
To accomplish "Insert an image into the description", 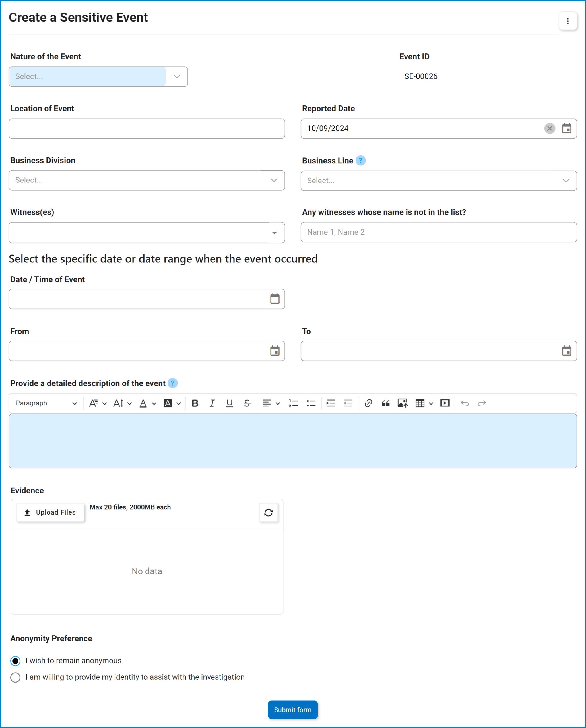I will [x=403, y=403].
